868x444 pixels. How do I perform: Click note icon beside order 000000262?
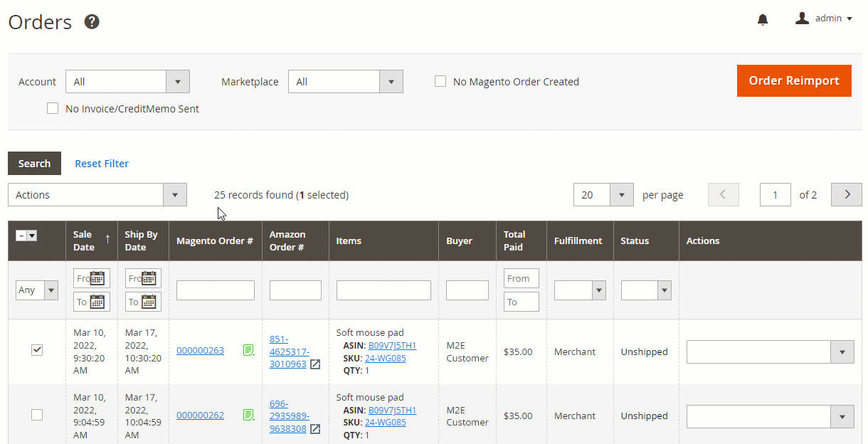tap(248, 415)
